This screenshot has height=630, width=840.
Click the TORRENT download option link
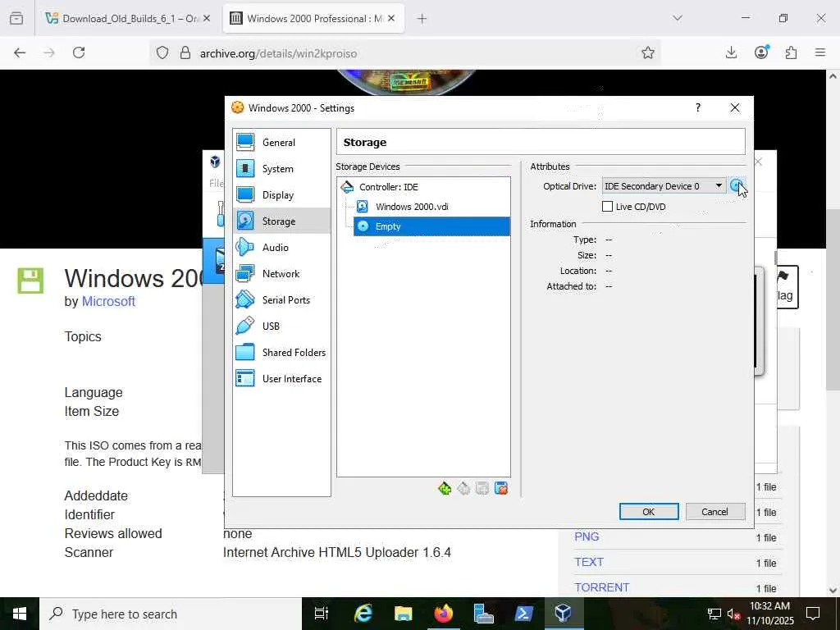601,587
